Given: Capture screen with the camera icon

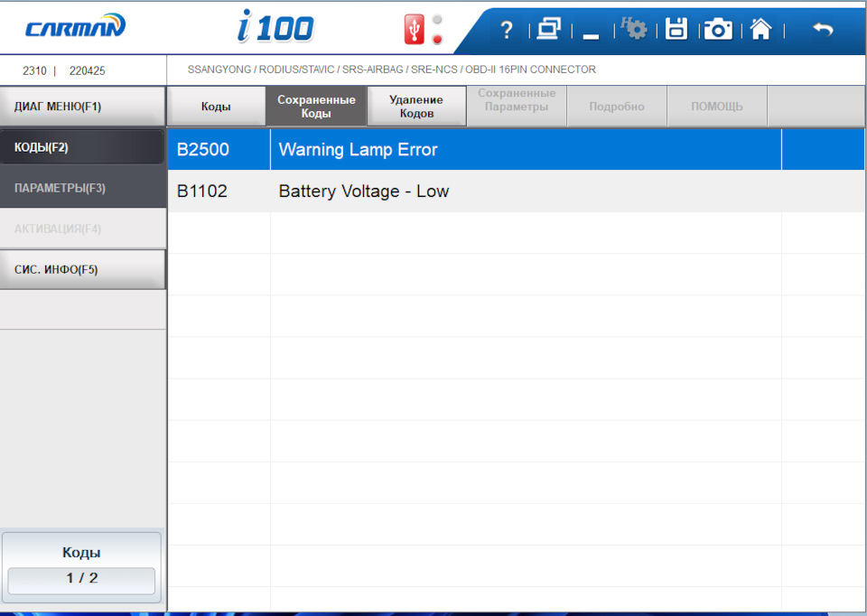Looking at the screenshot, I should pos(718,29).
